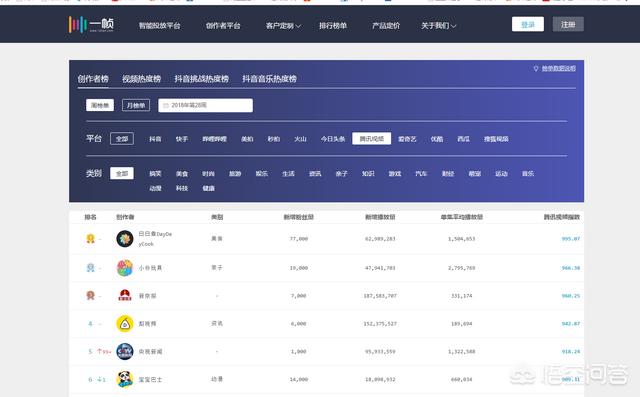Open 智能投放平台 in top navigation
Image resolution: width=640 pixels, height=397 pixels.
[x=160, y=26]
